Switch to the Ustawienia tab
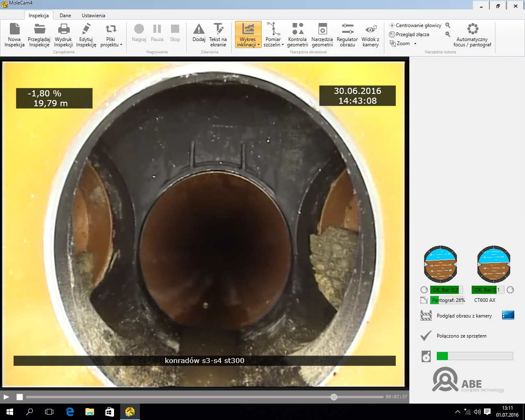Viewport: 525px width, 420px height. (x=94, y=16)
